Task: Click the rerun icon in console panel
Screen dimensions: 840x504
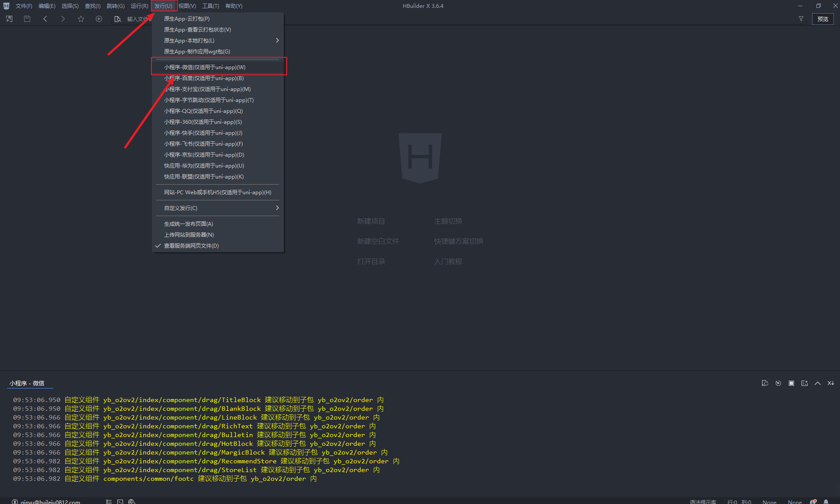Action: 778,383
